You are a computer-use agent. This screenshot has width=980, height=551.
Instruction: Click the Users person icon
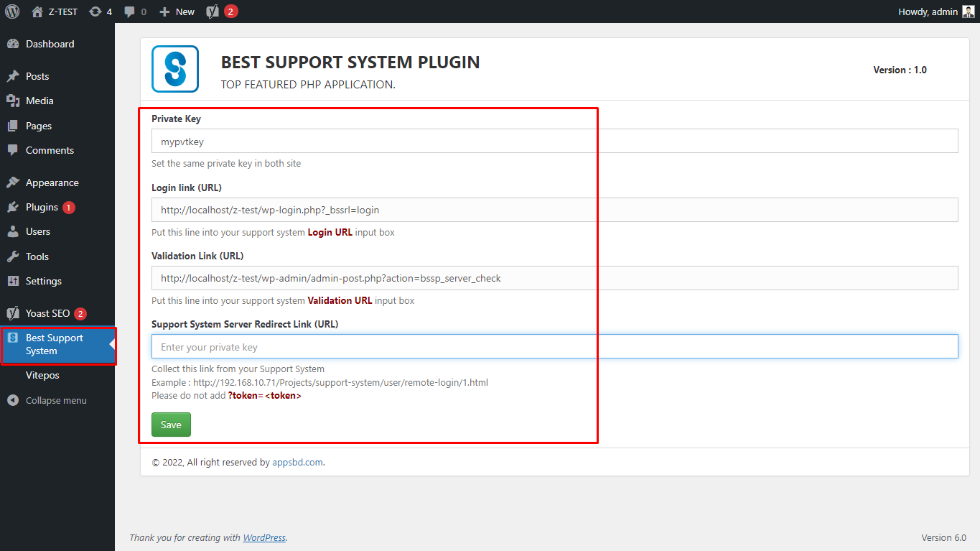coord(13,231)
